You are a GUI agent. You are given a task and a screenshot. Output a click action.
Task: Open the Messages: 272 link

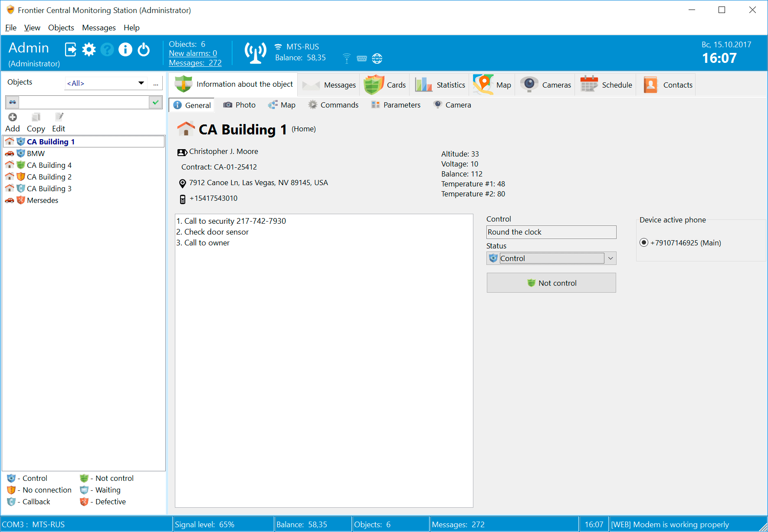coord(195,63)
